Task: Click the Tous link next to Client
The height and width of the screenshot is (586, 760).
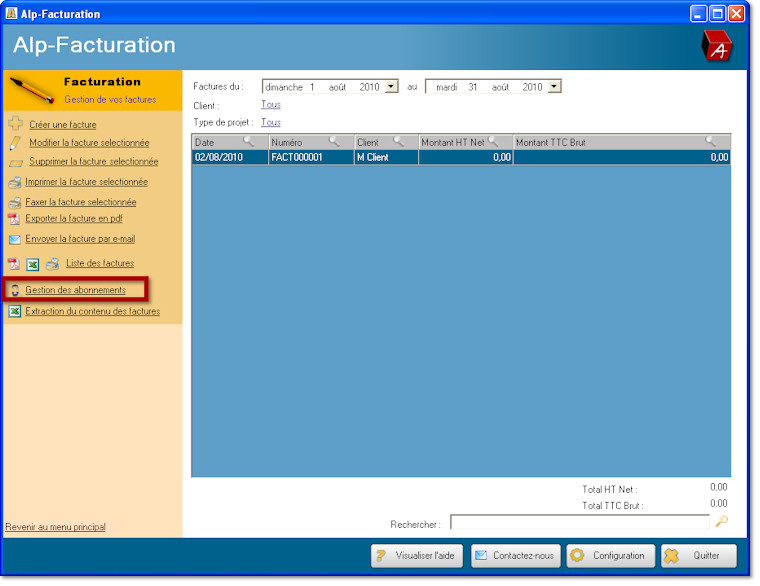Action: click(270, 104)
